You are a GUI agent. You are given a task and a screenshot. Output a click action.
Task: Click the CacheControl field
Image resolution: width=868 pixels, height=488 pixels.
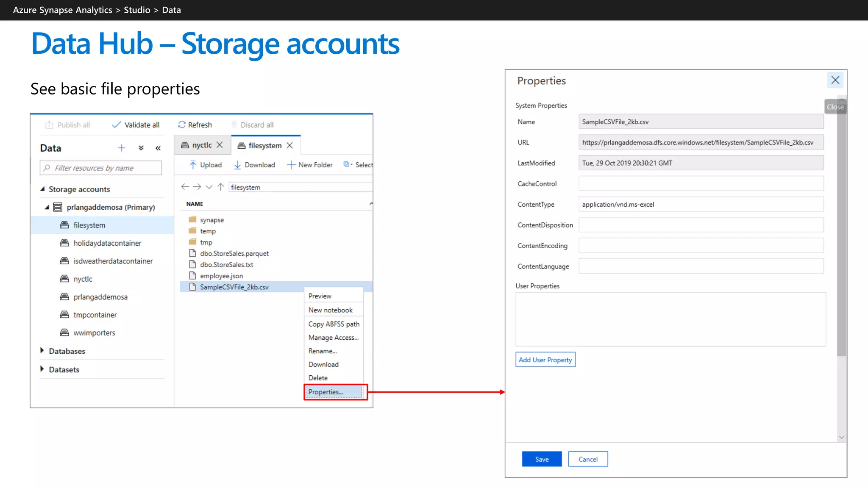[x=701, y=183]
